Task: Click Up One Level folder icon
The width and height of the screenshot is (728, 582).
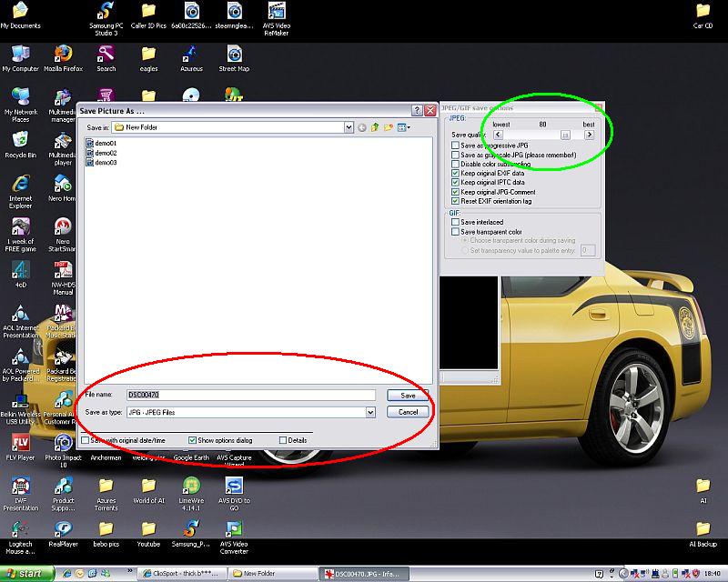Action: (x=375, y=127)
